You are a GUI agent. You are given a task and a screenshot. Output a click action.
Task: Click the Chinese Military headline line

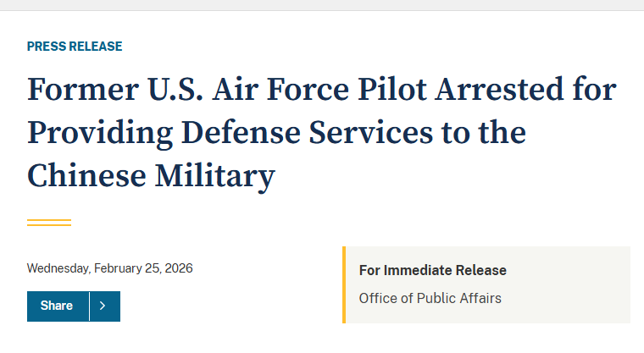coord(151,176)
